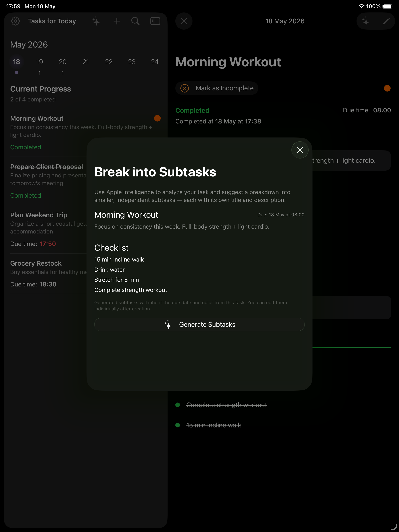Click 17:59 clock in status bar
Viewport: 399px width, 532px height.
13,6
